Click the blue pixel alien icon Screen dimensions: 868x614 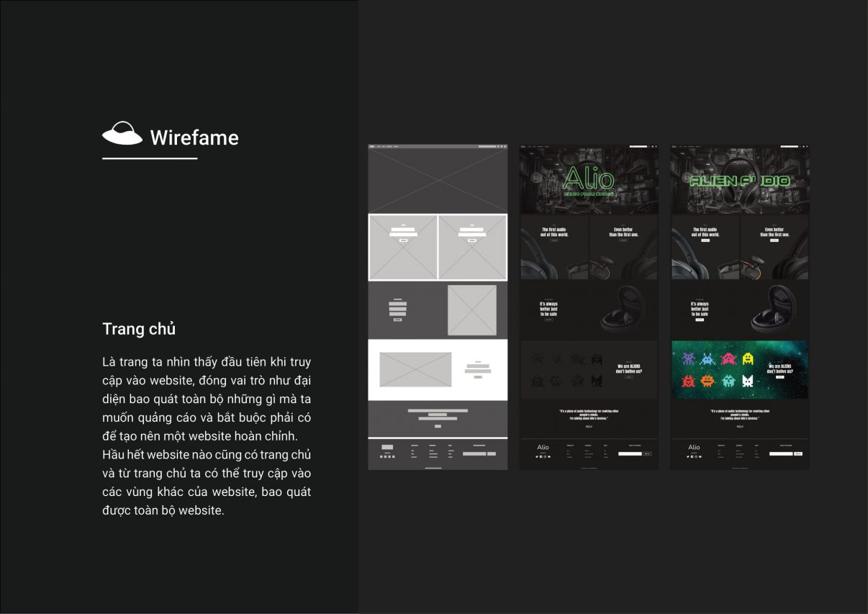[709, 358]
